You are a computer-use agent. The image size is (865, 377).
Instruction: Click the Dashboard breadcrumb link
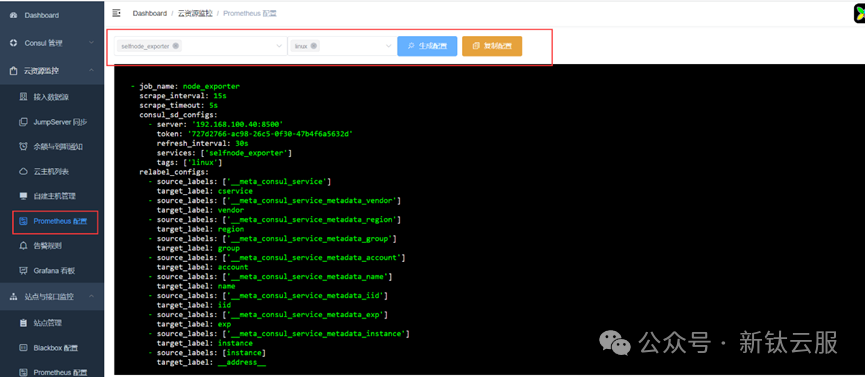pos(149,13)
